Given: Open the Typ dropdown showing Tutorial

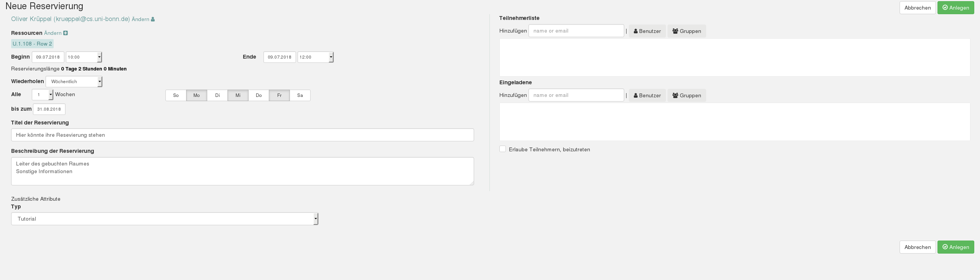Looking at the screenshot, I should coord(165,219).
